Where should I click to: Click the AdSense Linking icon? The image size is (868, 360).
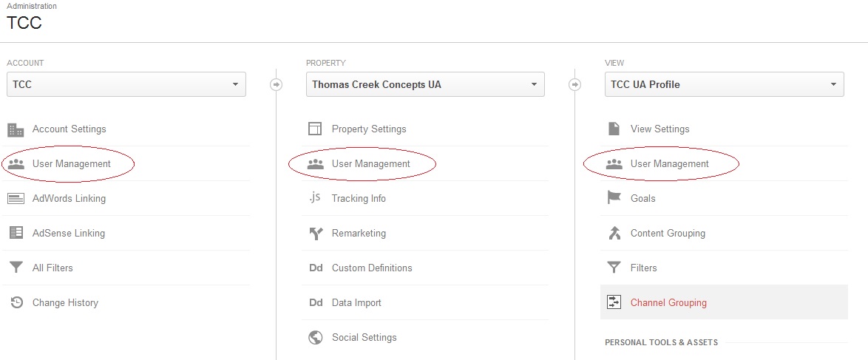[16, 233]
